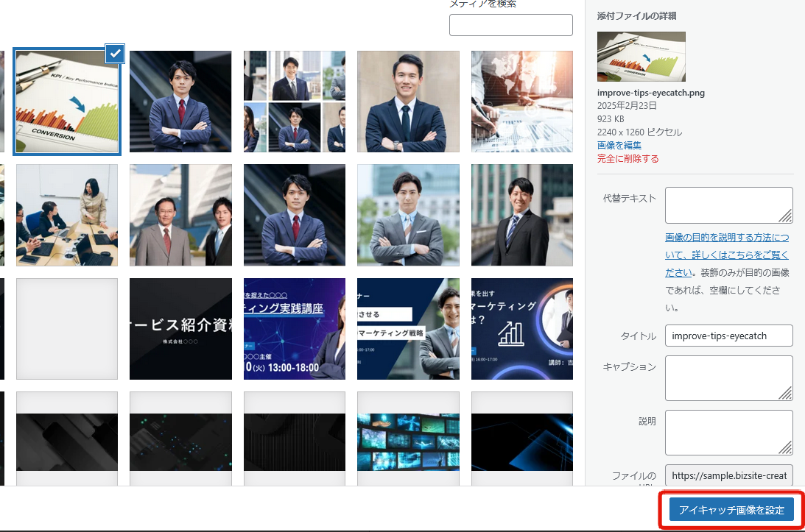Focus the 代替テキスト text area
The image size is (805, 532).
coord(729,205)
